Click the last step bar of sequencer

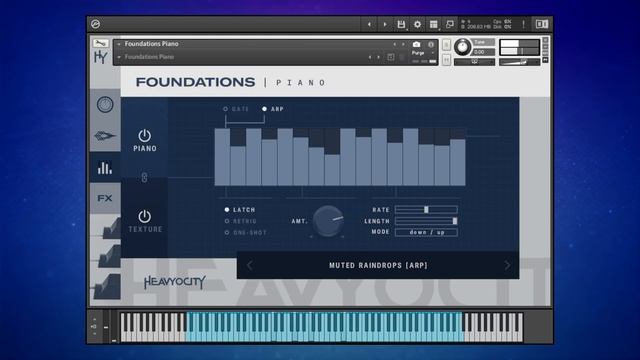point(458,162)
